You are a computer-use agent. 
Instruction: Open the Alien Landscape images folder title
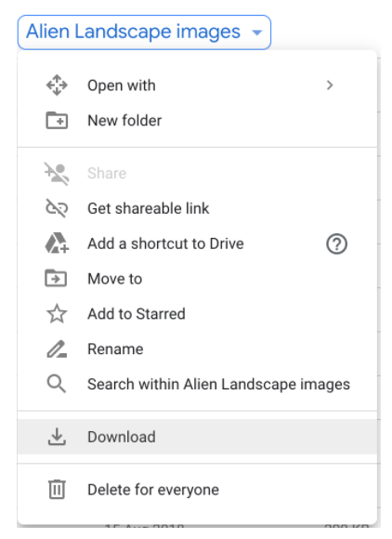133,32
